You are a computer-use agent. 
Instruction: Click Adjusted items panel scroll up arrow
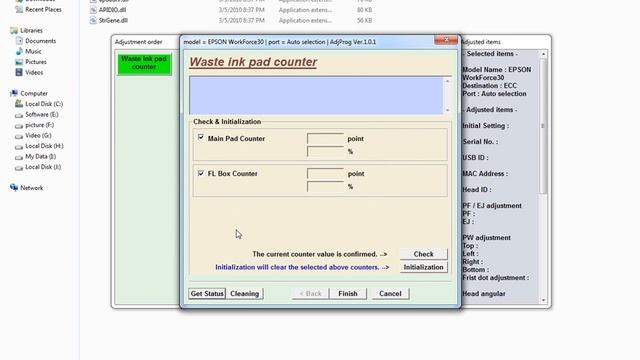pyautogui.click(x=543, y=54)
